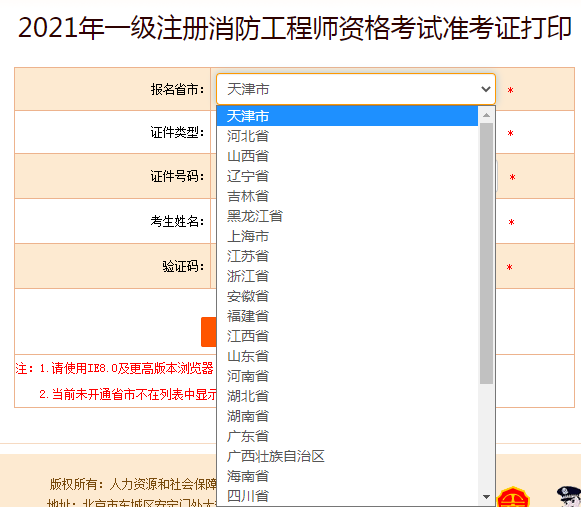Select 四川省 at the list bottom

click(347, 496)
